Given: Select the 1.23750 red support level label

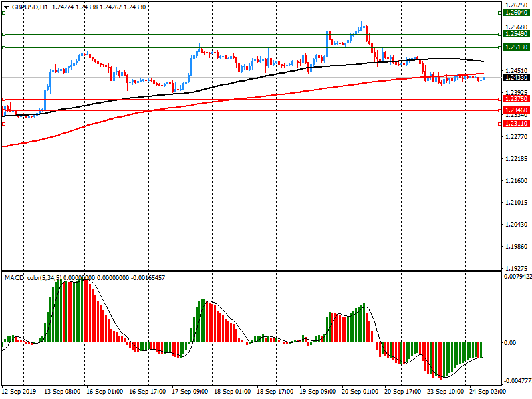Looking at the screenshot, I should pyautogui.click(x=516, y=99).
